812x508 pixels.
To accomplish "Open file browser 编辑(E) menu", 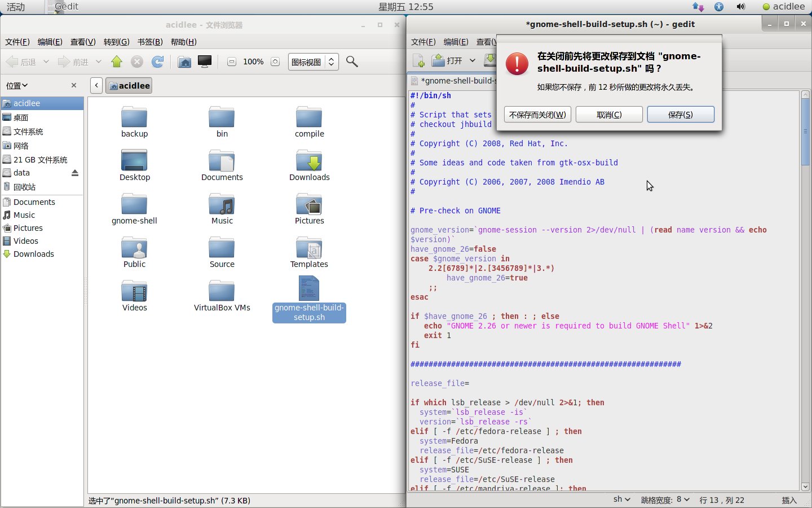I will click(x=50, y=42).
